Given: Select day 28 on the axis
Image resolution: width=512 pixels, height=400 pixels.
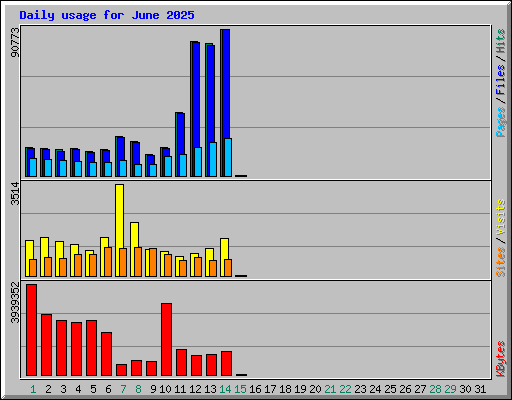Looking at the screenshot, I should click(435, 389).
